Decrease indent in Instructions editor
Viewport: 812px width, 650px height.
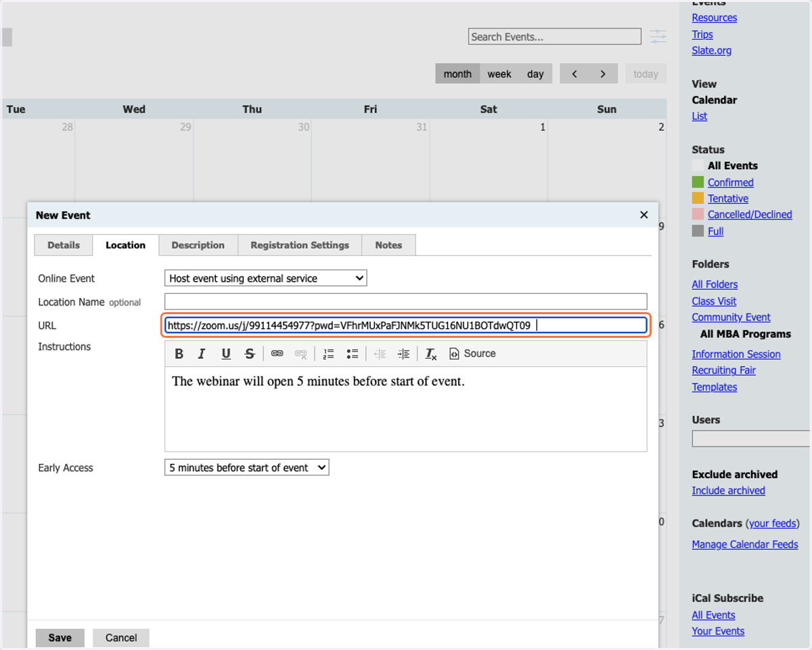[380, 353]
